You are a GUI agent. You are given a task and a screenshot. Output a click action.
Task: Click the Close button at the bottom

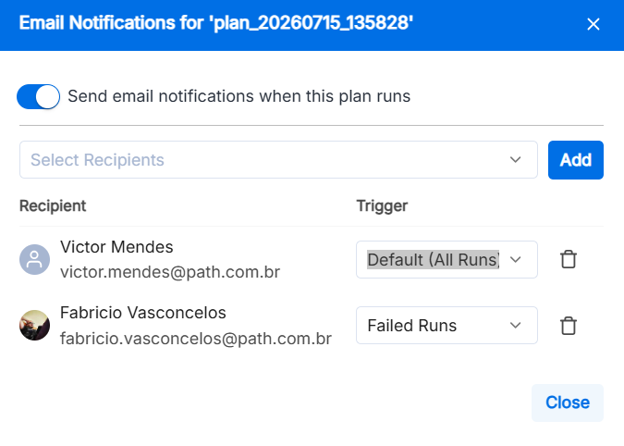(x=567, y=403)
